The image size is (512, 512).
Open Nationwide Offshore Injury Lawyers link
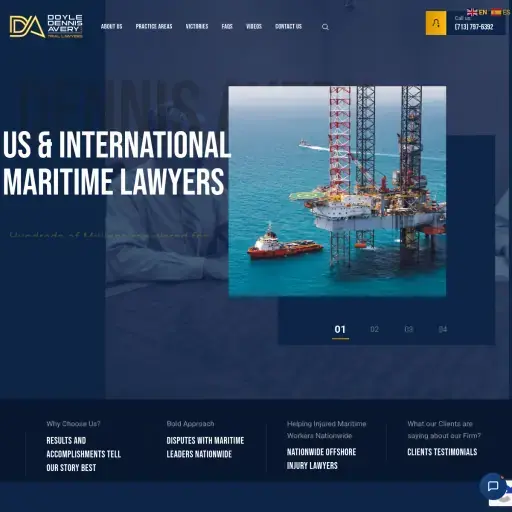coord(321,459)
